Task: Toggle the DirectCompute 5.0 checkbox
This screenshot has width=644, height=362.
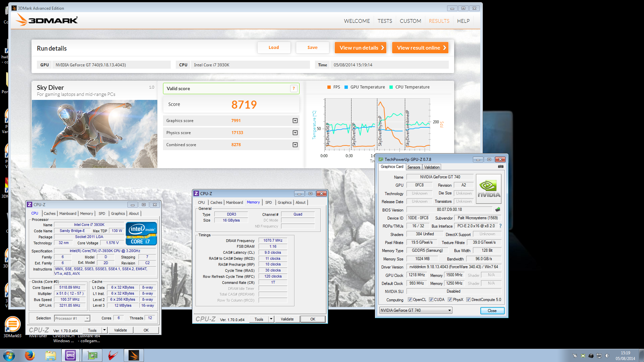Action: pos(468,300)
